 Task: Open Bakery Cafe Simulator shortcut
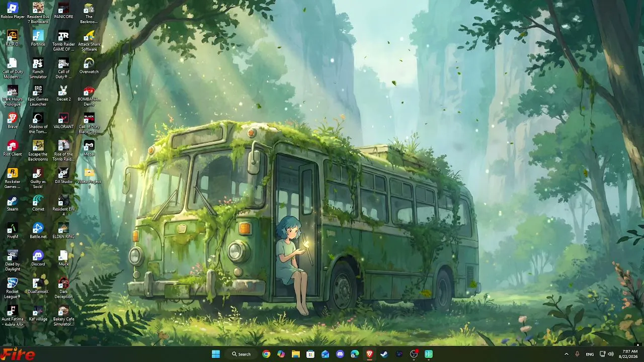(x=63, y=316)
